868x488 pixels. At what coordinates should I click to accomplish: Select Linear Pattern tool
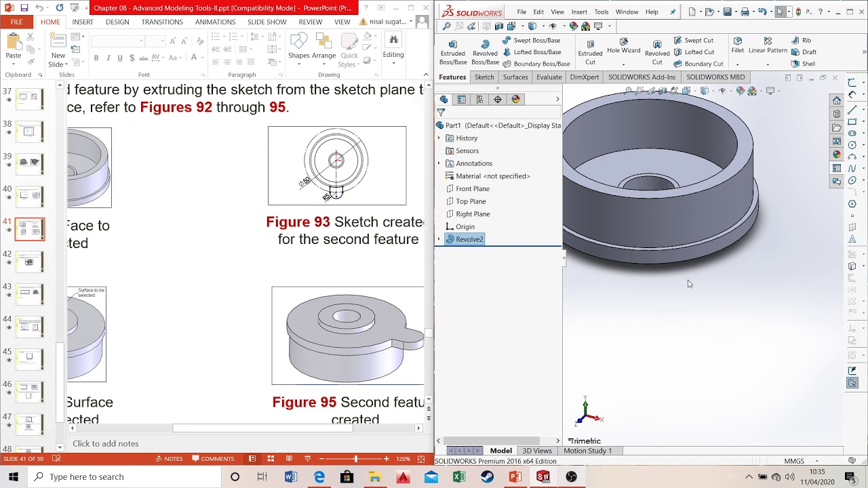[768, 46]
